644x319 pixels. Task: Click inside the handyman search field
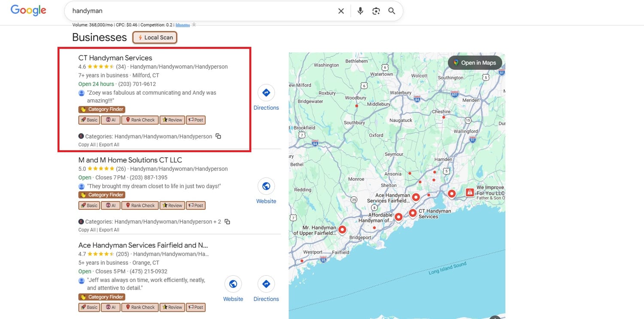point(202,11)
